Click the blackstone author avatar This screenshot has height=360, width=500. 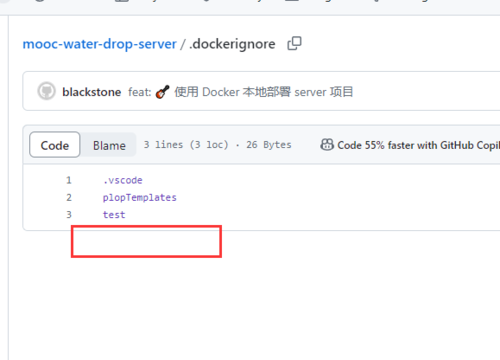(46, 91)
